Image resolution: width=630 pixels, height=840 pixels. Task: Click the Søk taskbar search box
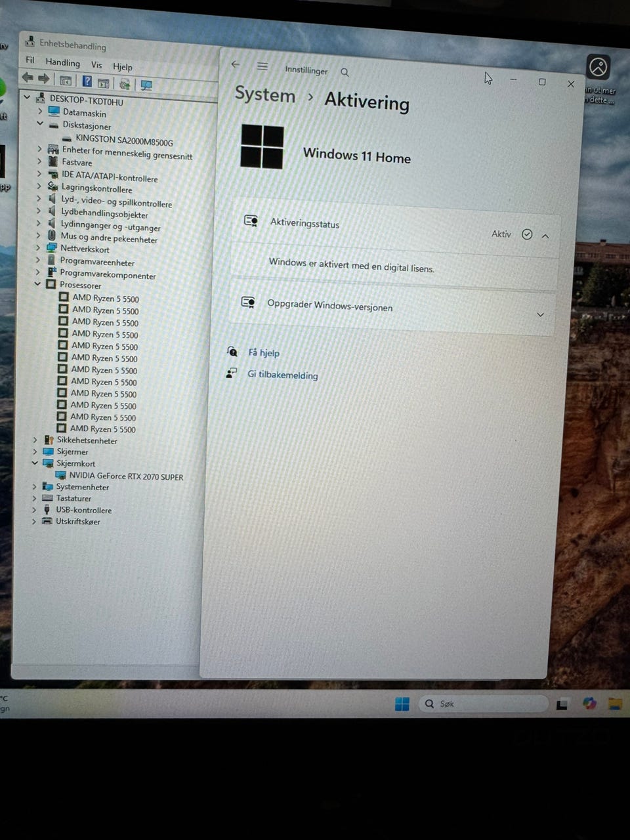click(x=483, y=704)
